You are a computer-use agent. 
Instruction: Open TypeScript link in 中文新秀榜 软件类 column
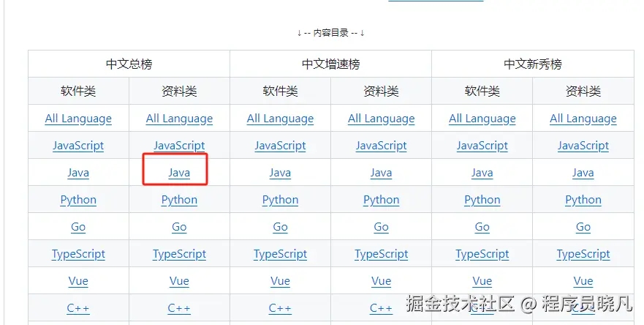point(482,254)
